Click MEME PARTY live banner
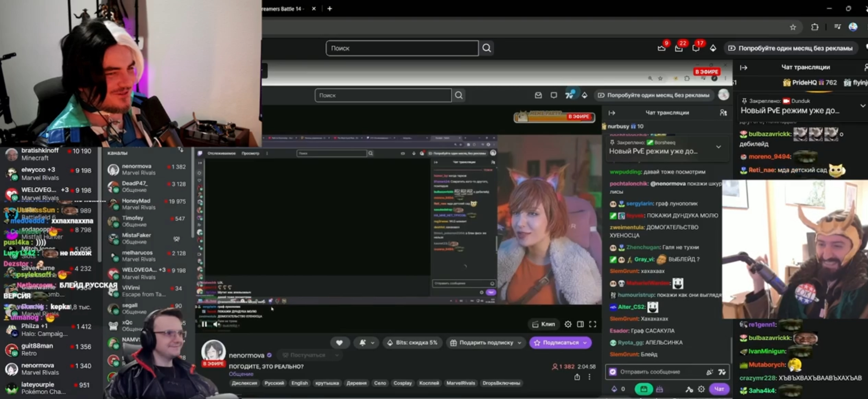 tap(554, 117)
